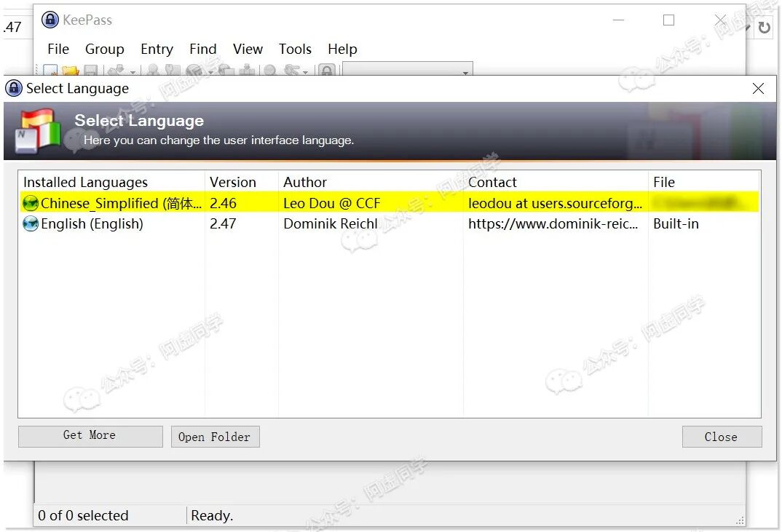Click version 2.47 in the English row
This screenshot has height=532, width=782.
click(x=223, y=224)
